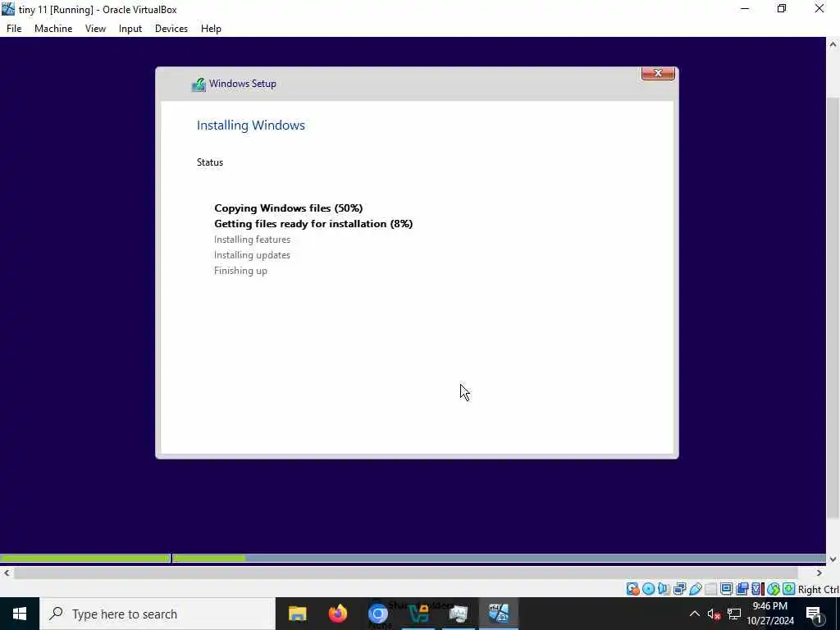Click the horizontal scrollbar track

406,573
